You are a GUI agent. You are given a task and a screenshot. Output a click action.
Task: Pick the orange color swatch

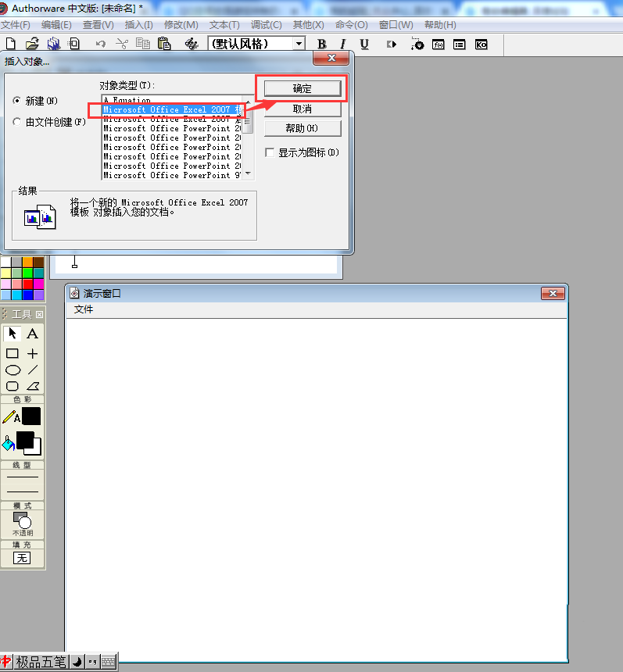28,262
